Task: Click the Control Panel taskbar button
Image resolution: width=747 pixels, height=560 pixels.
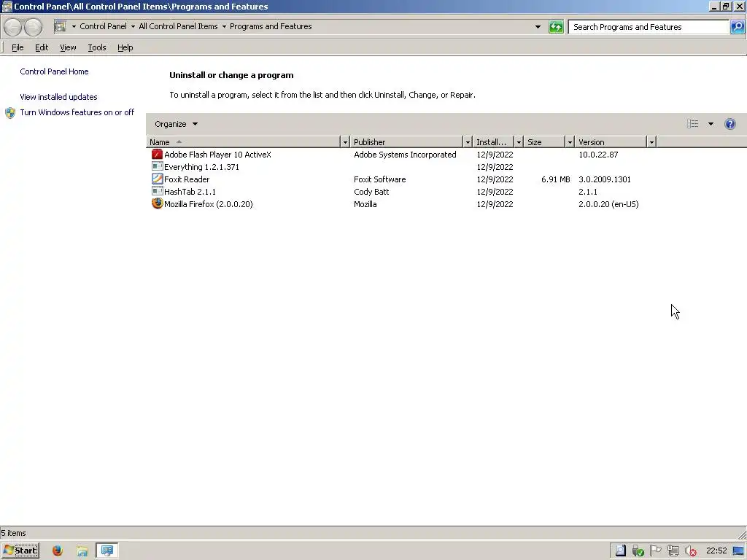Action: tap(107, 551)
